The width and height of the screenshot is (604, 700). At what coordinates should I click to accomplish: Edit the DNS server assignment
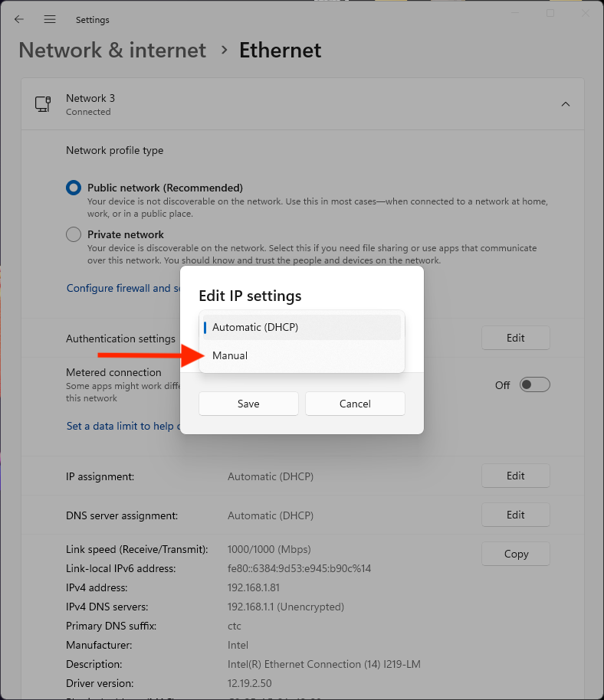(x=515, y=515)
